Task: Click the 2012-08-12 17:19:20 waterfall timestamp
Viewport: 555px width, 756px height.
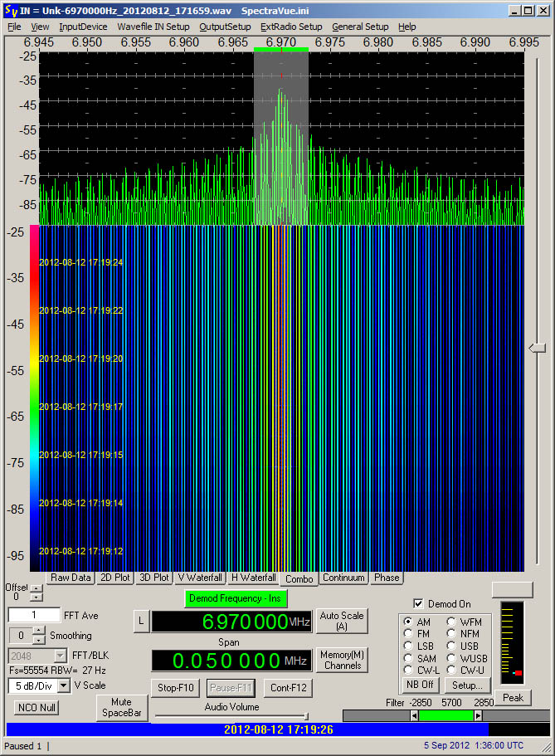Action: pyautogui.click(x=81, y=358)
